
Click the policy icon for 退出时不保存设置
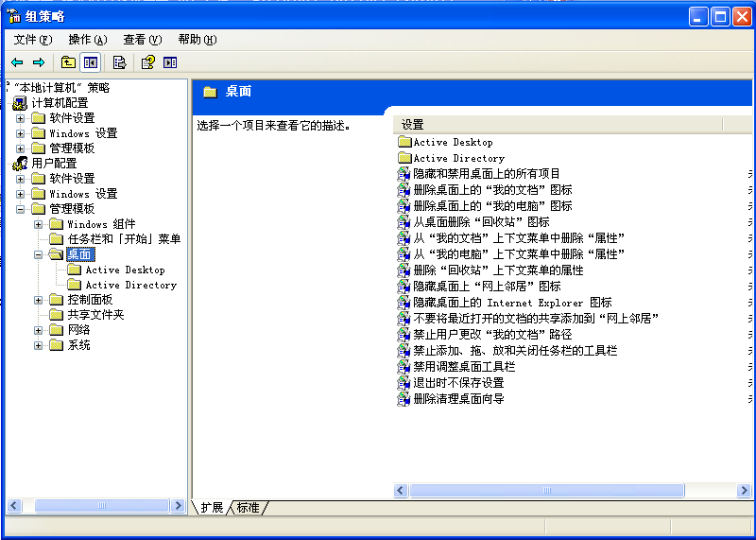click(404, 383)
